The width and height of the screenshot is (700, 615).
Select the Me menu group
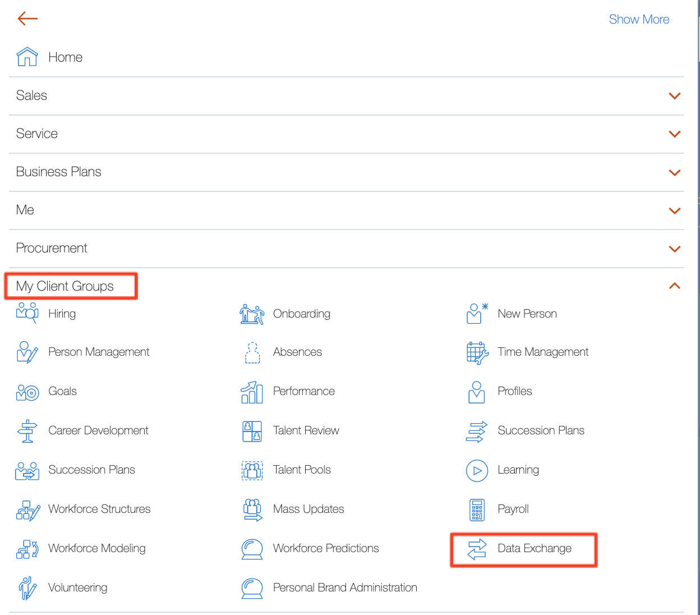[25, 210]
